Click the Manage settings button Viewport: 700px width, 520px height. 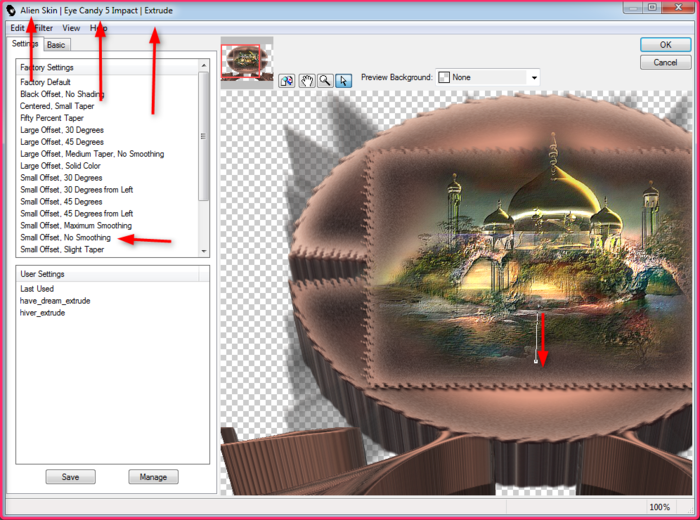(x=153, y=477)
